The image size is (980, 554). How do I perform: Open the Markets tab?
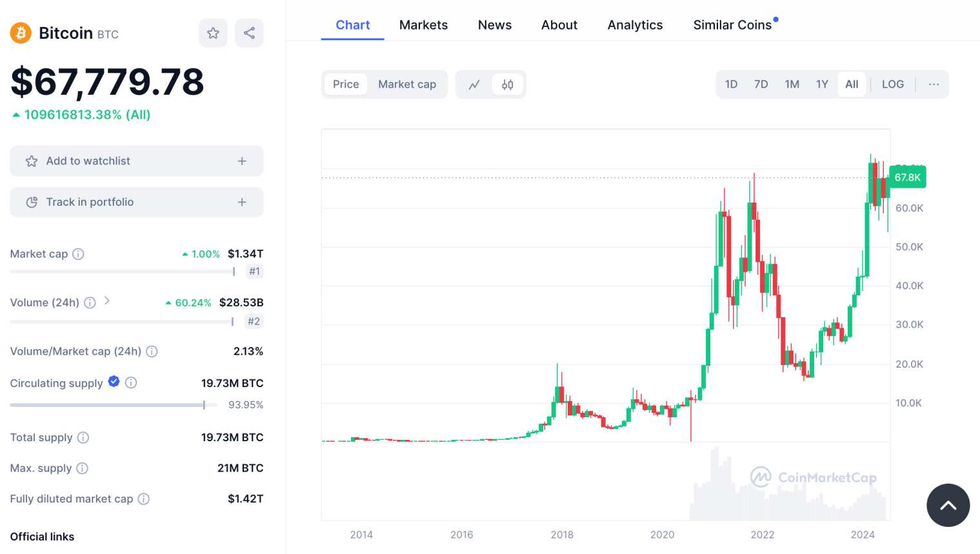click(x=423, y=25)
